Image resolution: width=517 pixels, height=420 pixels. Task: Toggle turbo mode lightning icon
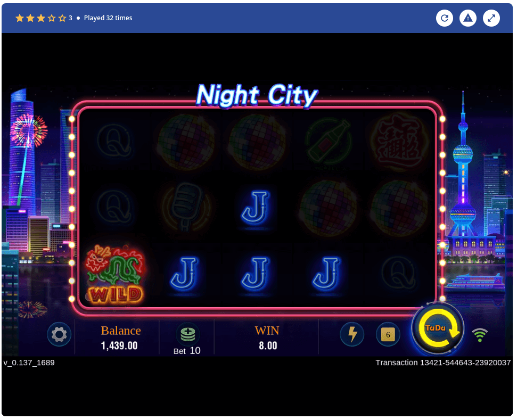[x=352, y=334]
